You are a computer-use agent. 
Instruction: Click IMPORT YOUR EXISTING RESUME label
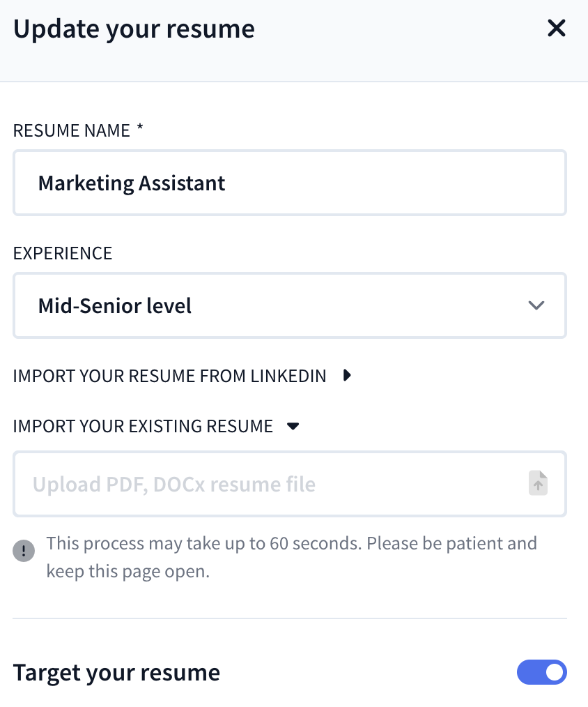(141, 426)
